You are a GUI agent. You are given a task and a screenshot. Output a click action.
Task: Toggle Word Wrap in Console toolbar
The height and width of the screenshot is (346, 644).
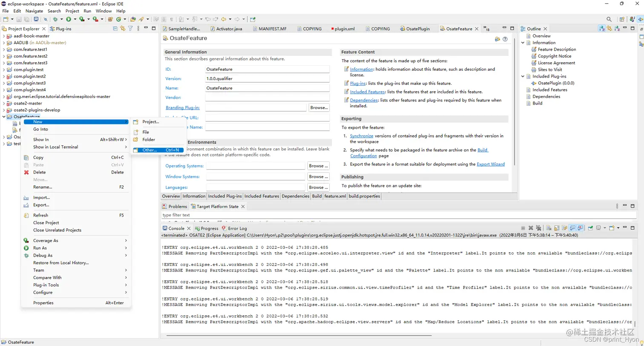[x=564, y=228]
